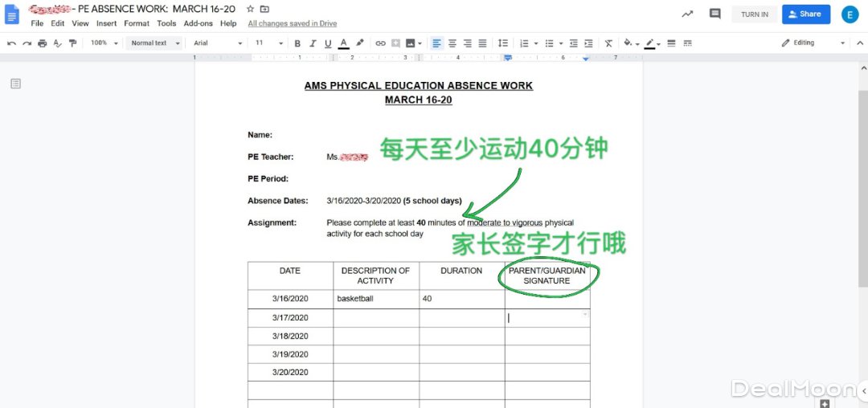Click the decrease indent icon

574,43
